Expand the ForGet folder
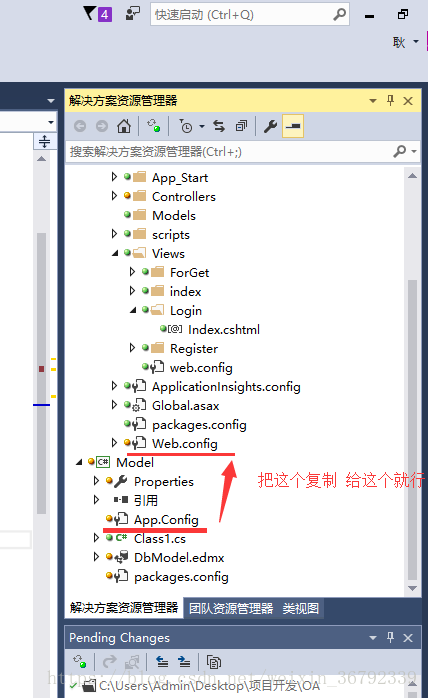Image resolution: width=428 pixels, height=698 pixels. tap(132, 272)
